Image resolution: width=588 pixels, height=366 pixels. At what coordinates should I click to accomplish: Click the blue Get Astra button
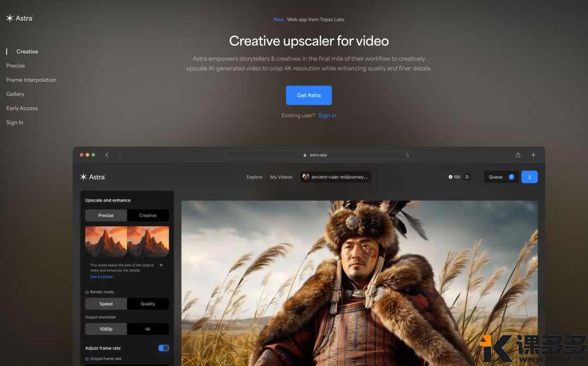(x=309, y=95)
